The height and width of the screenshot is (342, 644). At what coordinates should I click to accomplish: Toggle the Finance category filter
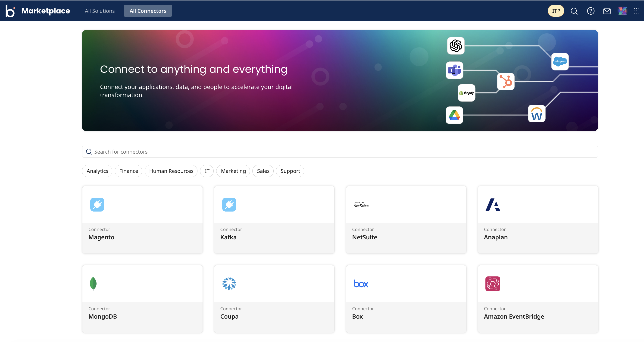(x=128, y=171)
